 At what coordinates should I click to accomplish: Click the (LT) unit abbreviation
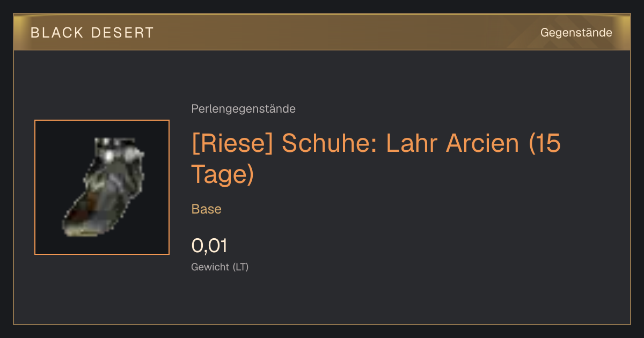[240, 267]
